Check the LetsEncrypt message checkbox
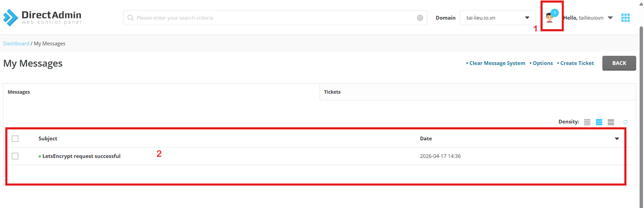 (x=15, y=156)
